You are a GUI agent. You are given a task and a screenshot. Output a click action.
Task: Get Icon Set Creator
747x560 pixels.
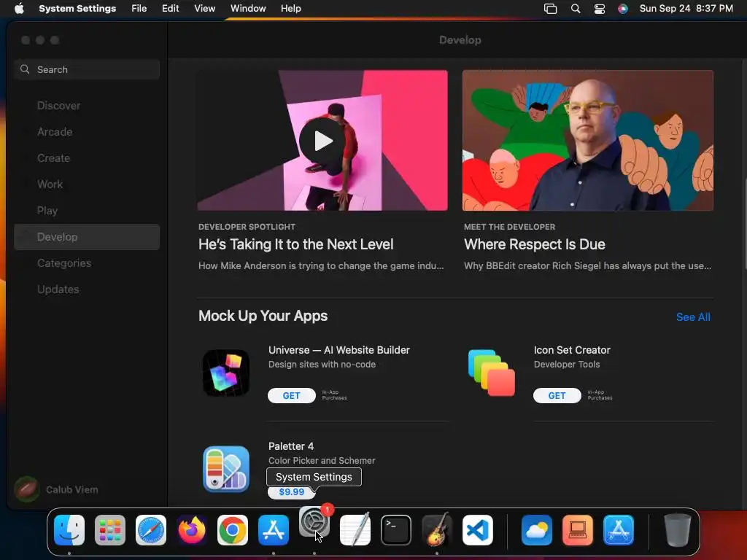point(557,396)
